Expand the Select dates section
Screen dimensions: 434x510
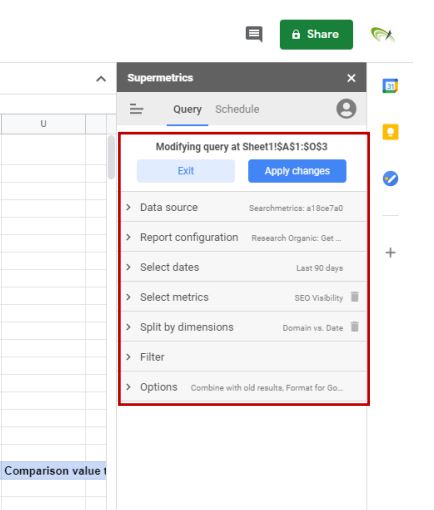coord(243,267)
